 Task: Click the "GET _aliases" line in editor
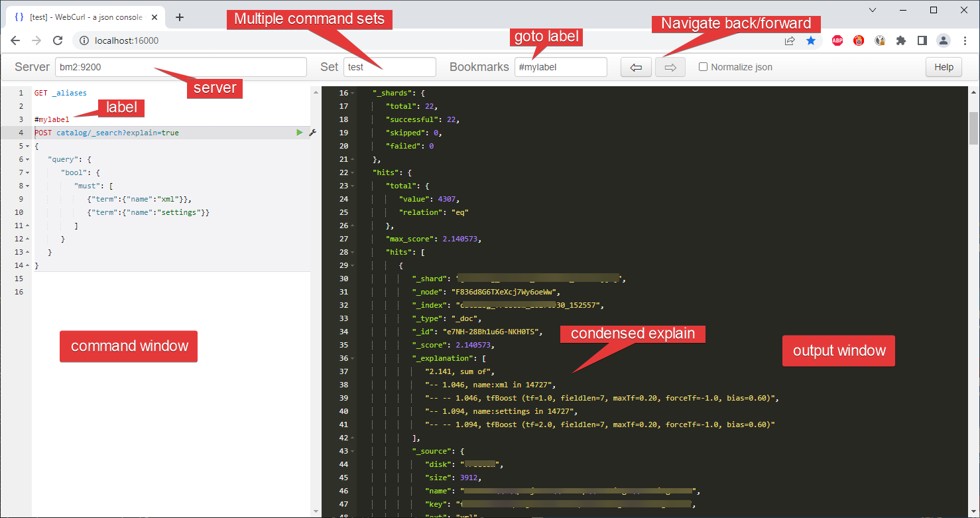pos(60,93)
